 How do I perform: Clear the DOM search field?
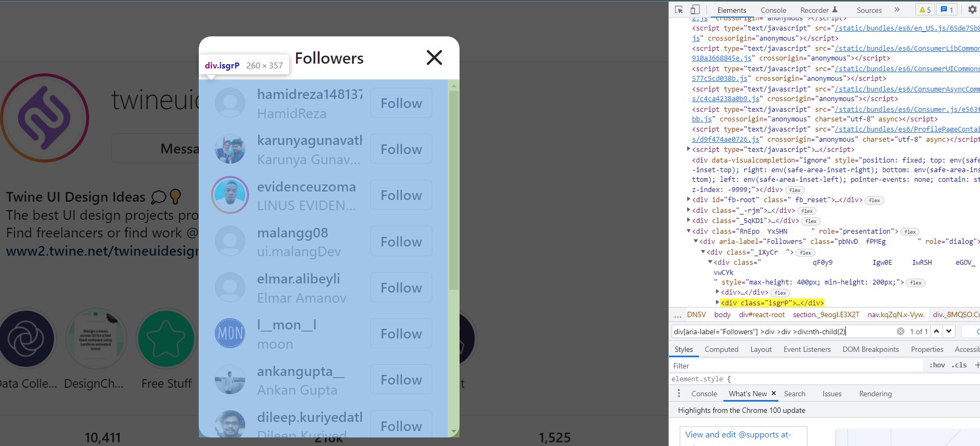[900, 332]
